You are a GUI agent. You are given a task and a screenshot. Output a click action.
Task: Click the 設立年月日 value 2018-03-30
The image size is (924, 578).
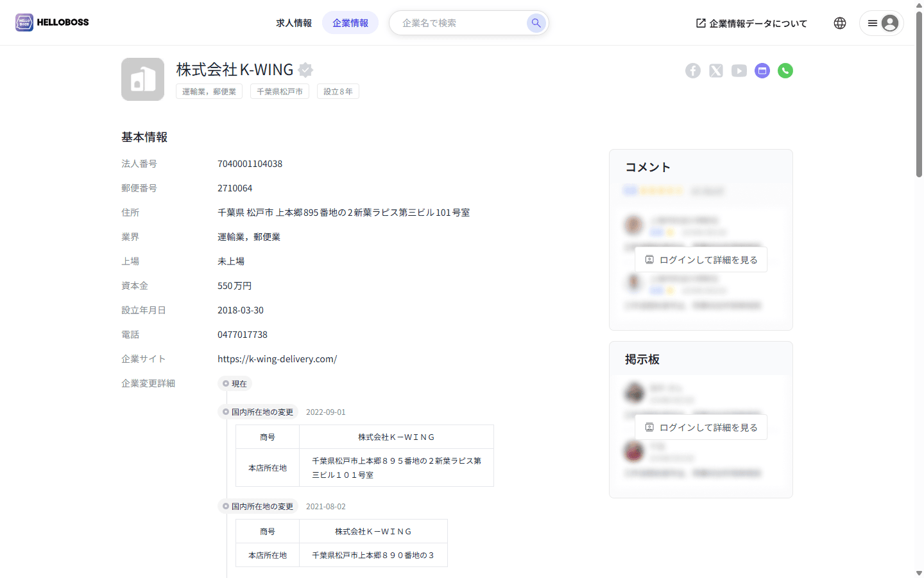[x=241, y=310]
